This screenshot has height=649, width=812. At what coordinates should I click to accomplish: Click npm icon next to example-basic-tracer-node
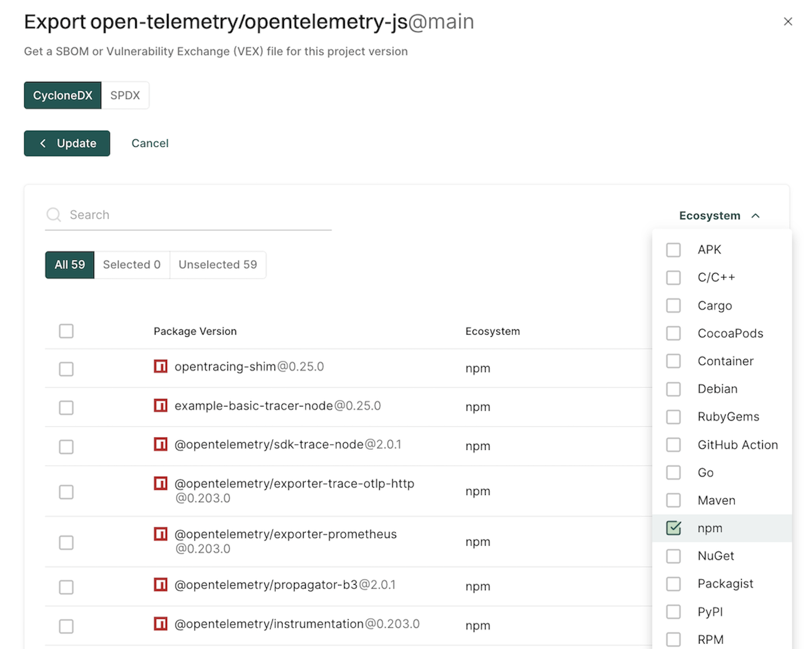(x=160, y=405)
